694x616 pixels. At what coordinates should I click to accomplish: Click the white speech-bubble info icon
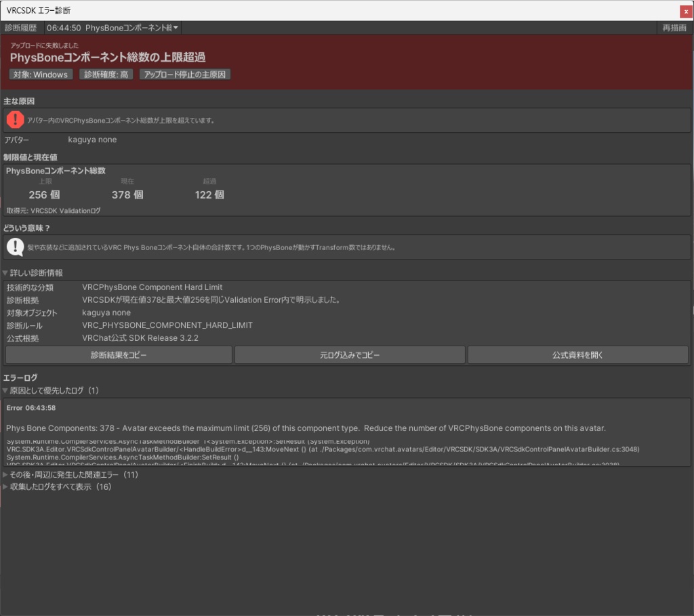pos(16,247)
